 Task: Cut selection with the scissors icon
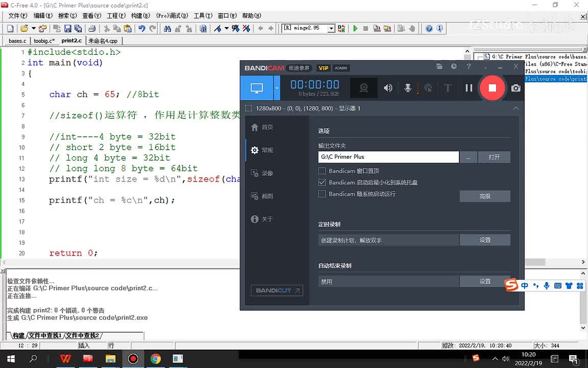(107, 29)
